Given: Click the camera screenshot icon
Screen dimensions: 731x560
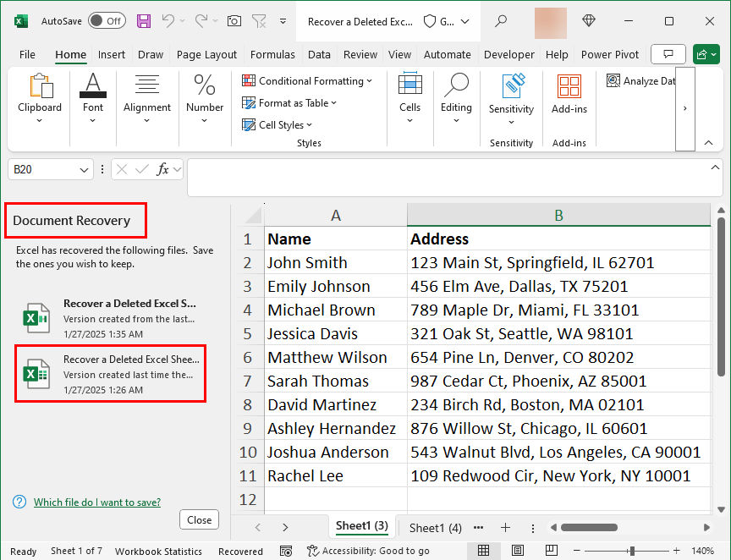Looking at the screenshot, I should [234, 21].
